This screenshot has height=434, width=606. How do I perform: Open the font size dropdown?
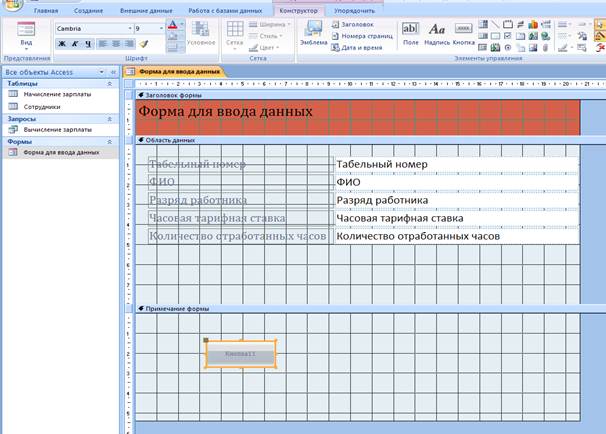[x=160, y=29]
